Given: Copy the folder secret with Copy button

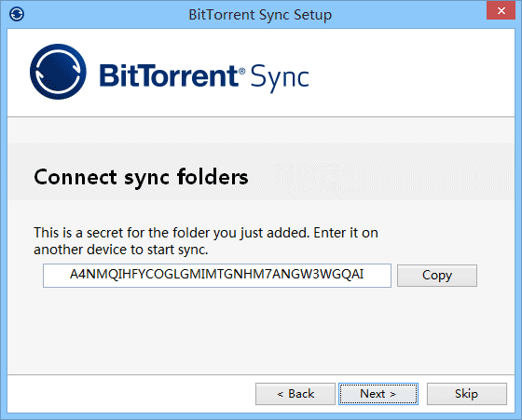Looking at the screenshot, I should (437, 276).
